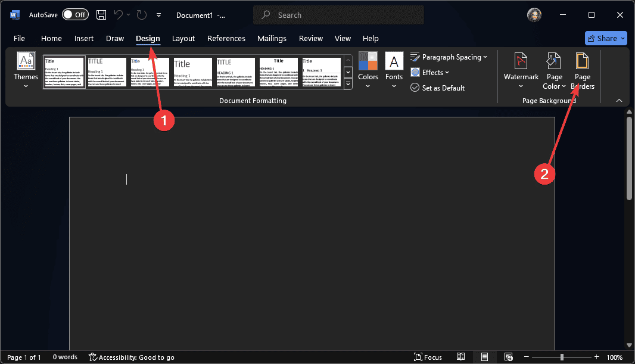Switch to the Insert tab
Image resolution: width=635 pixels, height=364 pixels.
click(84, 39)
